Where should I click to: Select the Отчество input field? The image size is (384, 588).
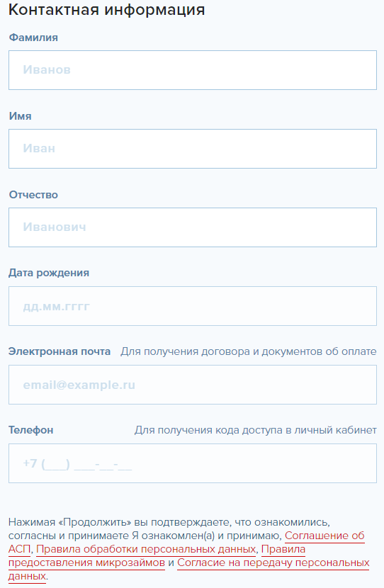pos(193,227)
